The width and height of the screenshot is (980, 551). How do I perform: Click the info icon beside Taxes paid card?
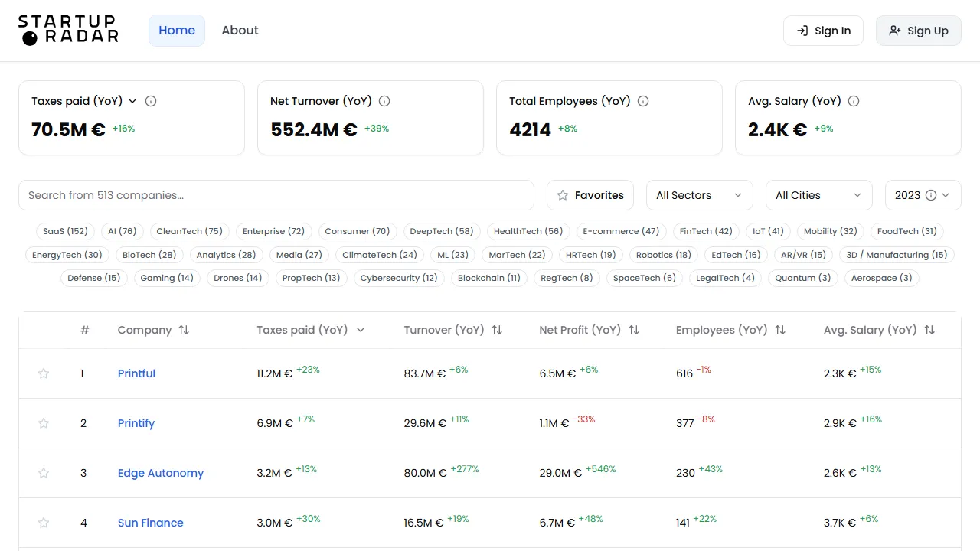point(151,100)
